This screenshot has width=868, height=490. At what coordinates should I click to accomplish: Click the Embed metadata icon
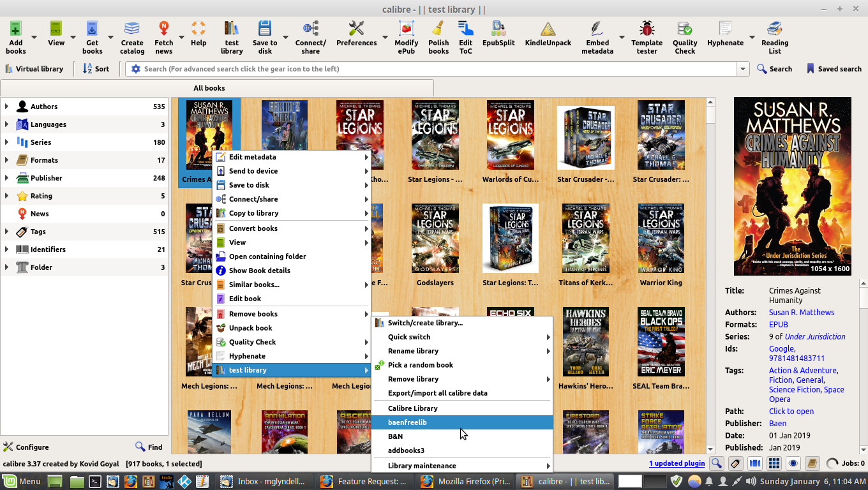[597, 37]
